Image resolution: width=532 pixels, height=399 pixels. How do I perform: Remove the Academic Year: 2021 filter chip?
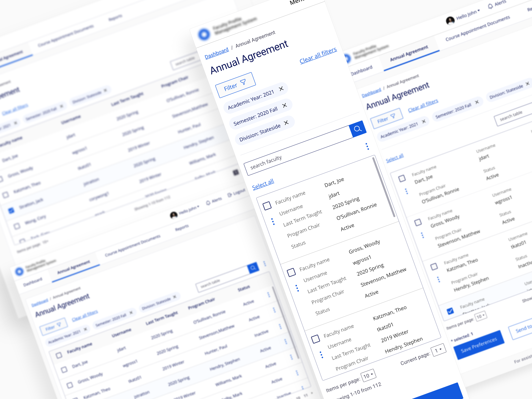[x=281, y=89]
